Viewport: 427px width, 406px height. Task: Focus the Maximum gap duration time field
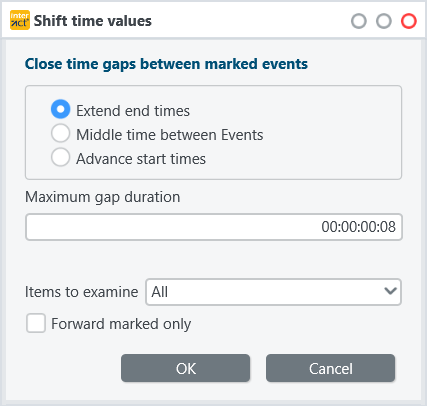pyautogui.click(x=214, y=227)
